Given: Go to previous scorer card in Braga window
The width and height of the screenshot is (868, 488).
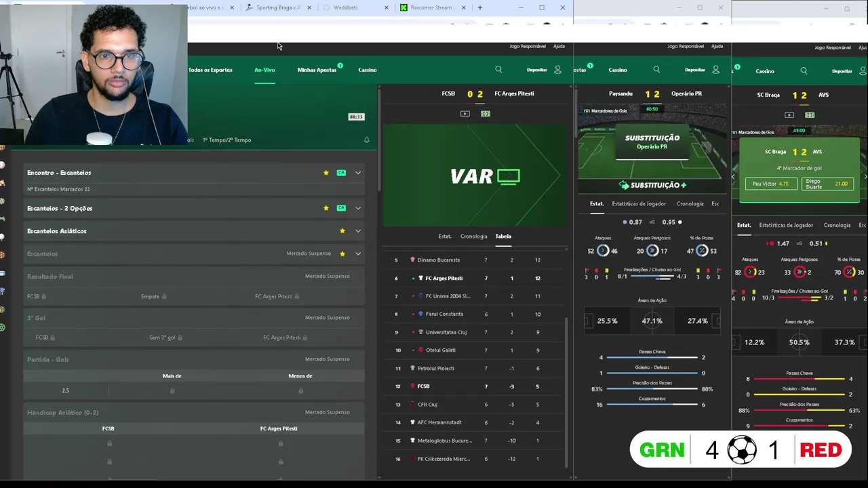Looking at the screenshot, I should (x=733, y=177).
